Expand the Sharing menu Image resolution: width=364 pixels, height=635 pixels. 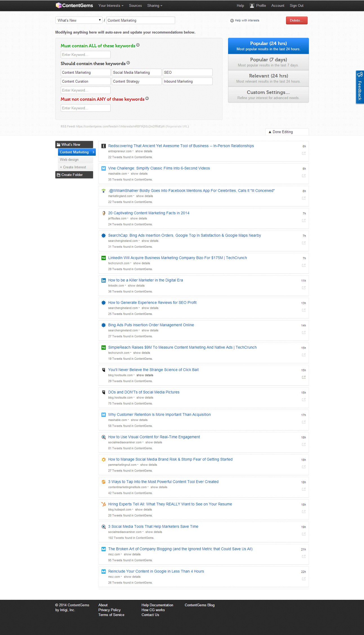(155, 6)
